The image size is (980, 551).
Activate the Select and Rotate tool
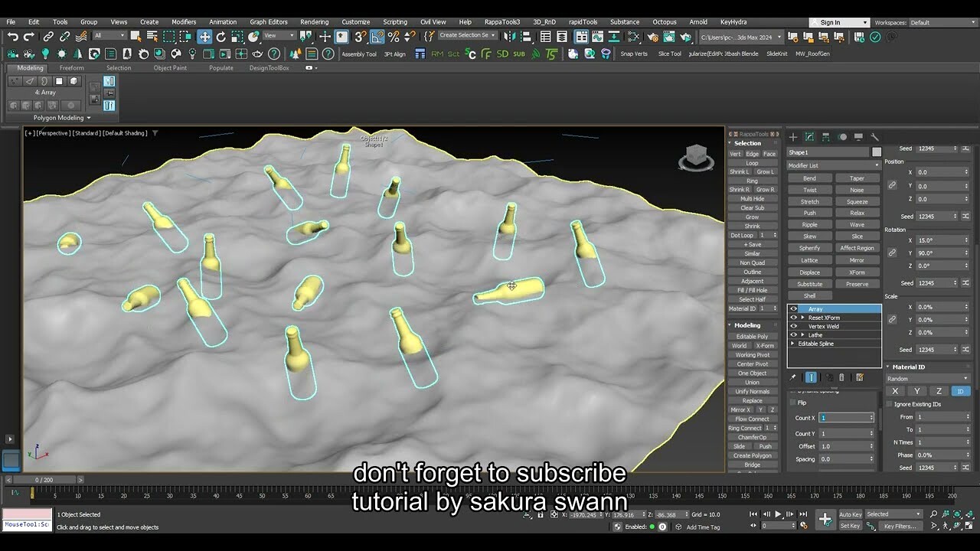221,37
